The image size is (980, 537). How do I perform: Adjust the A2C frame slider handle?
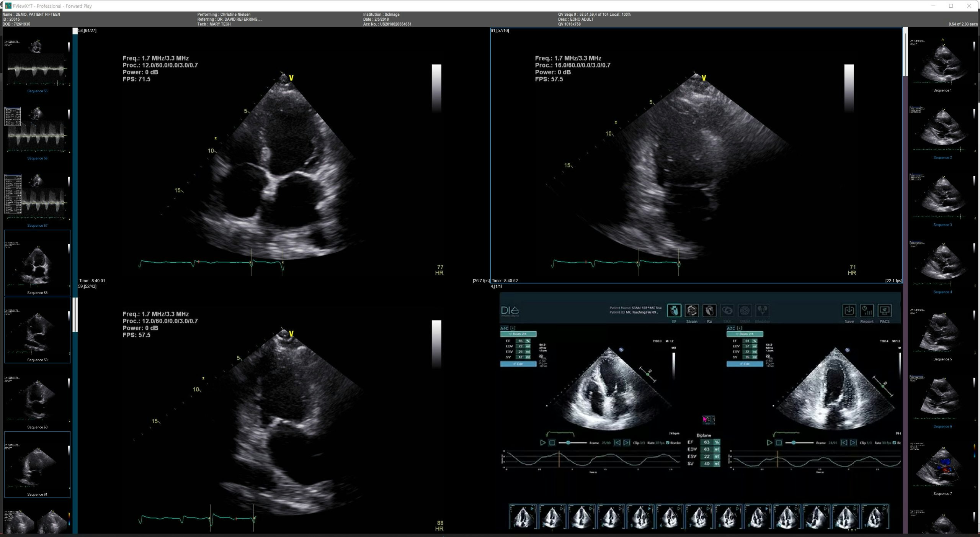coord(794,443)
